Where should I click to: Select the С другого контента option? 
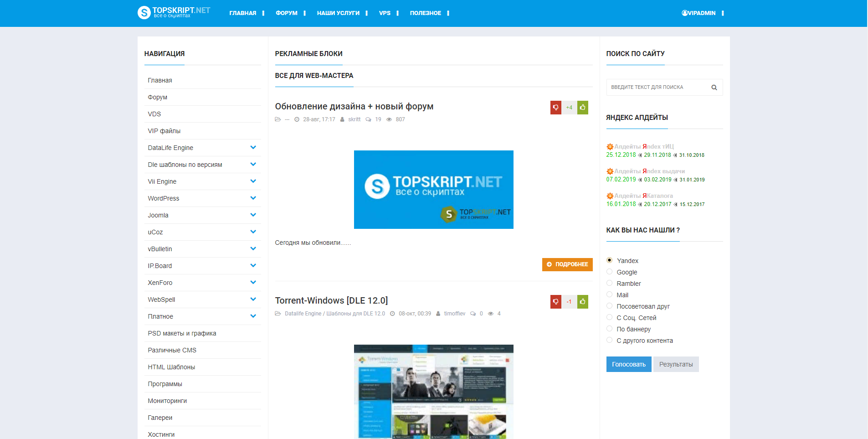tap(609, 340)
